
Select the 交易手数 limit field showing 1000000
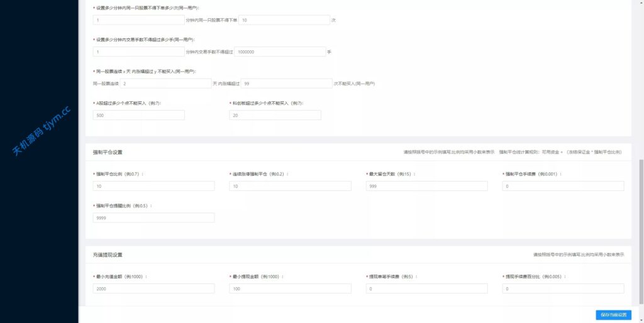(279, 52)
